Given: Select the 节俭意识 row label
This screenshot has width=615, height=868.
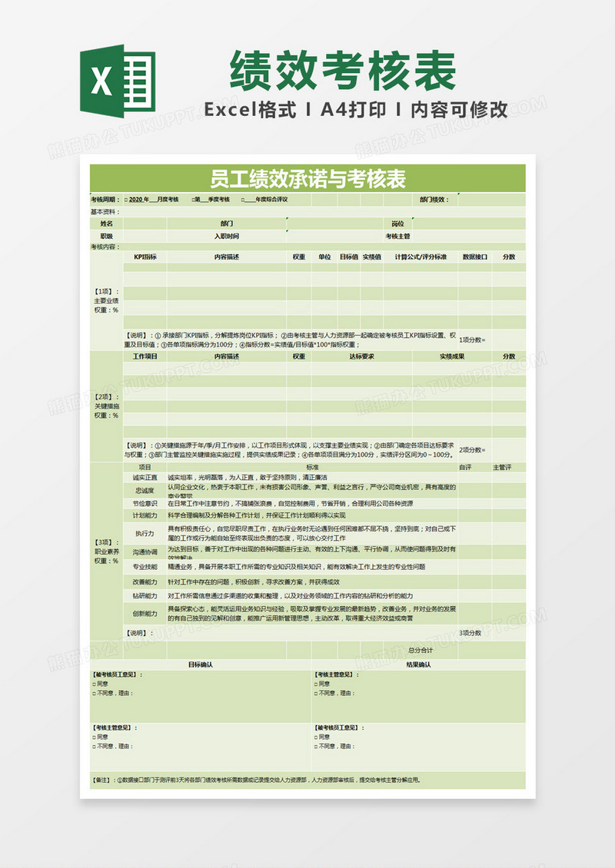Looking at the screenshot, I should (x=145, y=504).
